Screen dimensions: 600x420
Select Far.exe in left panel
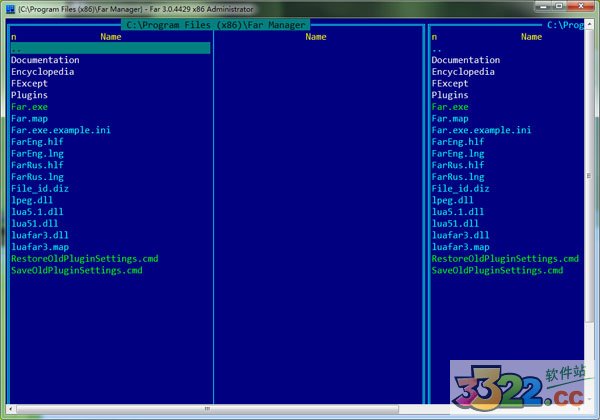pos(29,107)
